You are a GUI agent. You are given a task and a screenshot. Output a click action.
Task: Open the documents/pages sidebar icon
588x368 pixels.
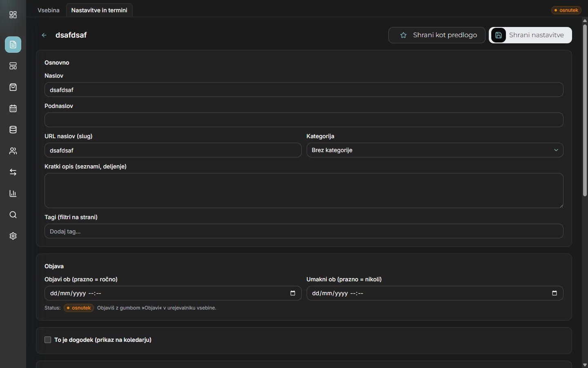click(13, 45)
